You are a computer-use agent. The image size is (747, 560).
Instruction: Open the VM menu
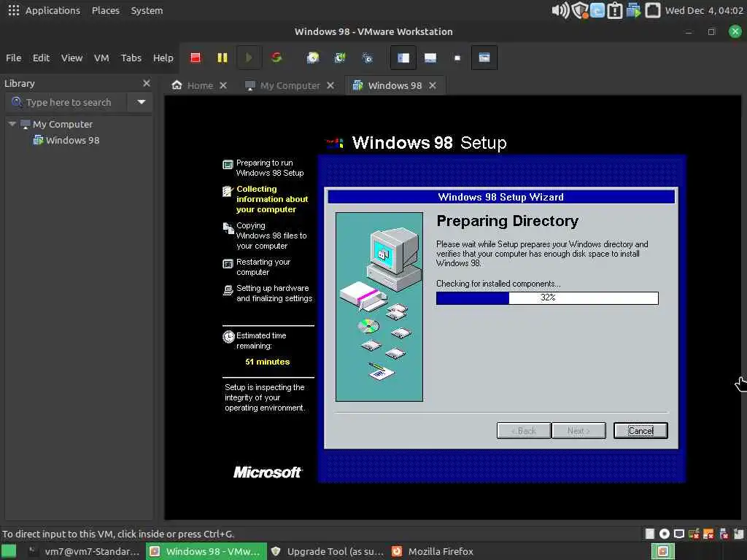tap(101, 58)
